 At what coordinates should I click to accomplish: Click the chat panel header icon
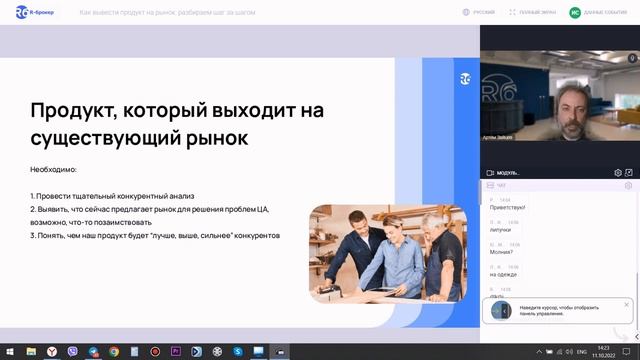click(490, 186)
